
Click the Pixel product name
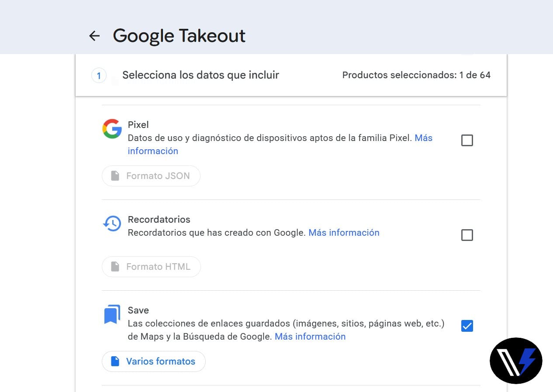[x=138, y=125]
